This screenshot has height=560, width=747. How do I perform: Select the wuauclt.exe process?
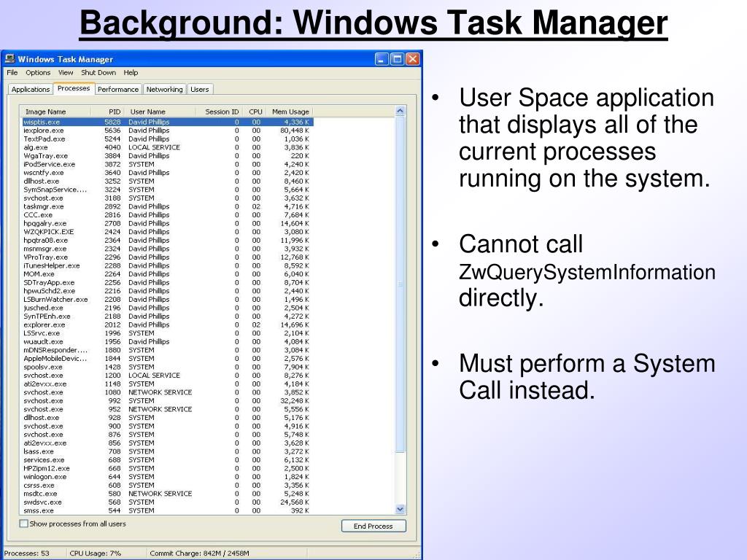(x=168, y=342)
